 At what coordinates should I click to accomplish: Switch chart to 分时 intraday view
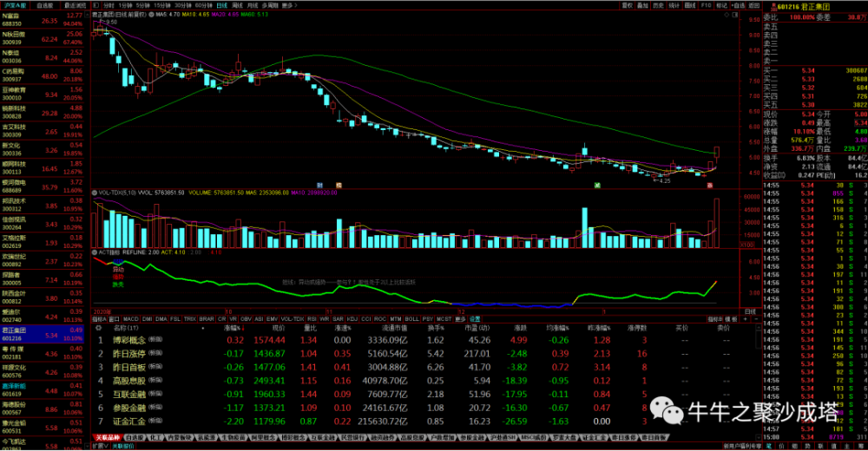[x=108, y=5]
